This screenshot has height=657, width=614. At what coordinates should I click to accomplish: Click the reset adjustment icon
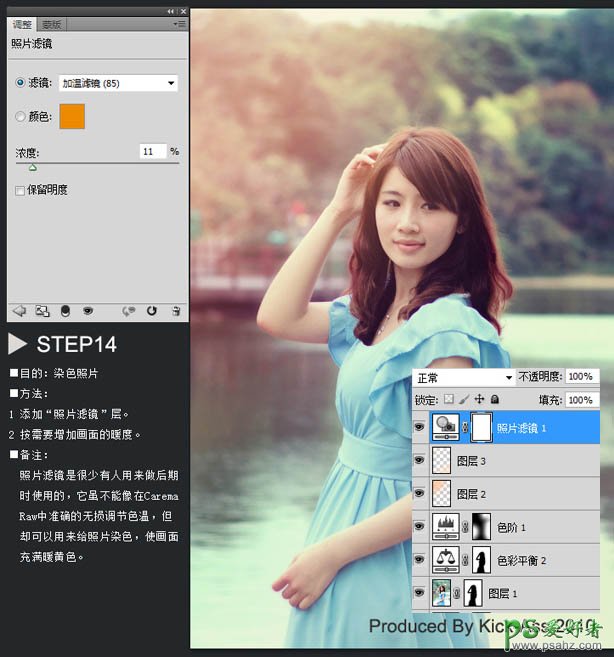(x=152, y=311)
